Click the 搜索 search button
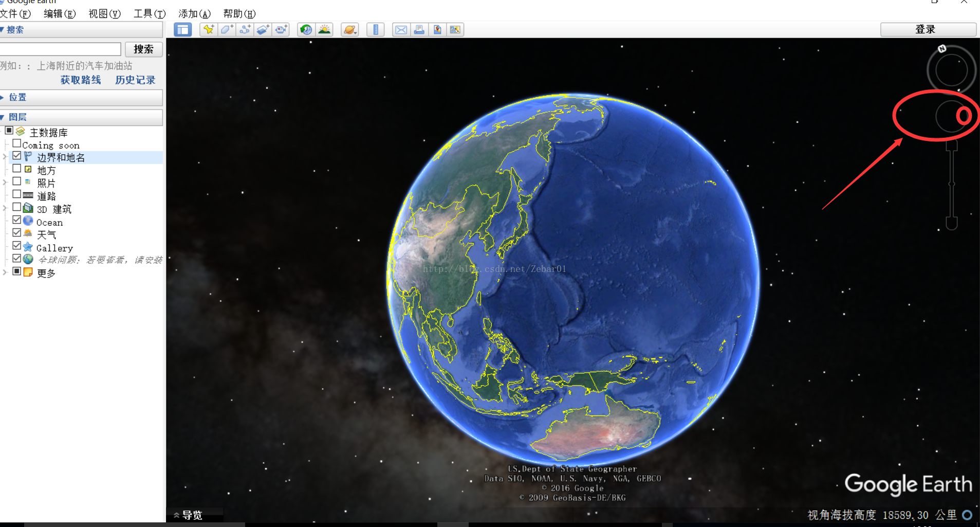Viewport: 980px width, 527px height. [143, 49]
